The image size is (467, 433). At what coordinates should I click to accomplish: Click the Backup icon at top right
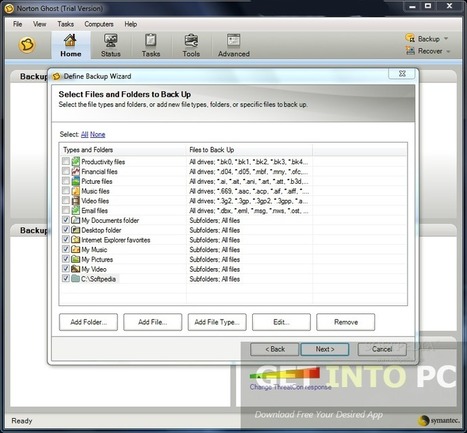point(410,38)
